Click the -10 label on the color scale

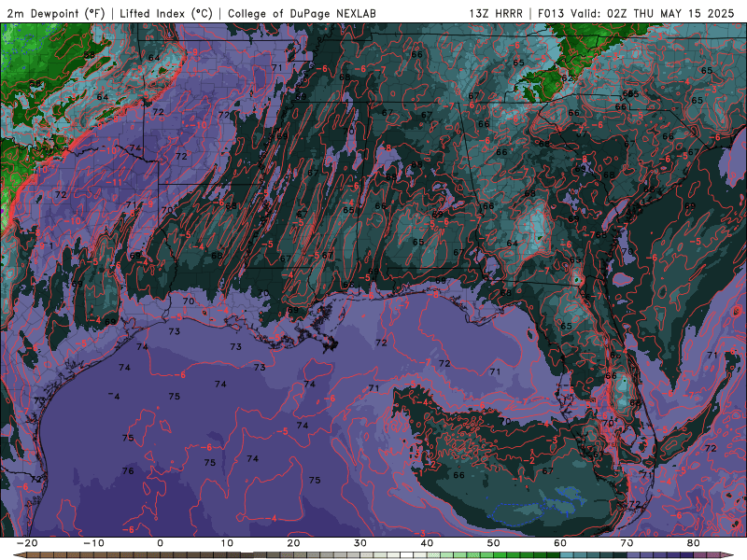[93, 543]
